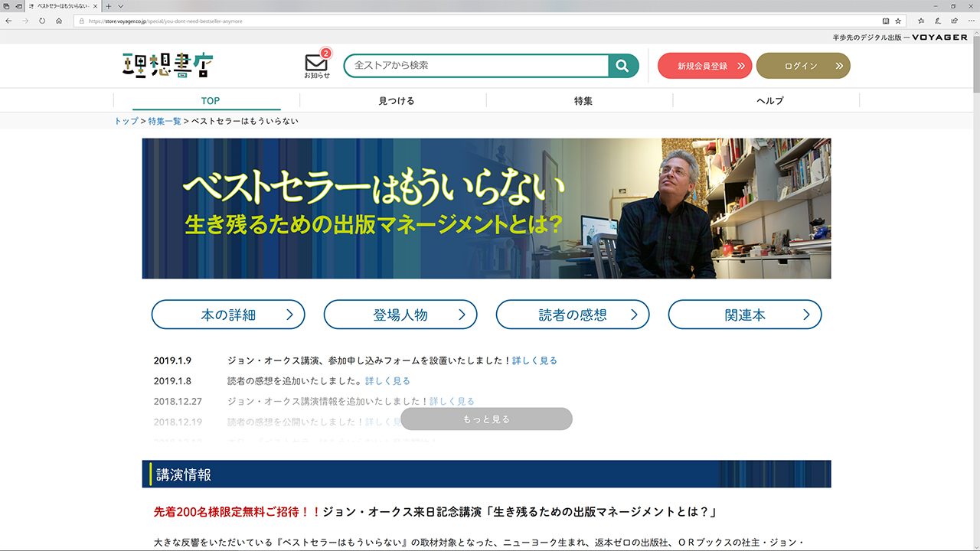The image size is (980, 551).
Task: Click the browser address bar URL
Action: tap(165, 21)
